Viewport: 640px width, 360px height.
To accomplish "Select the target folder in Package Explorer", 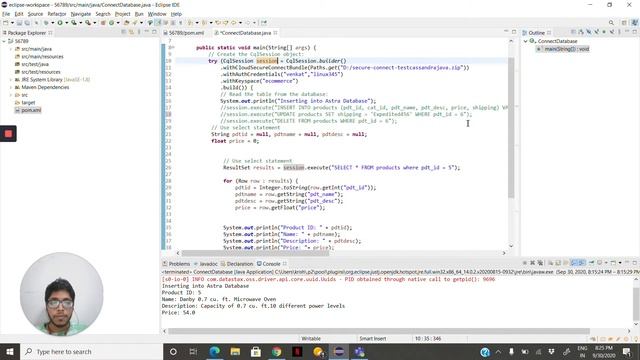I will pos(28,102).
